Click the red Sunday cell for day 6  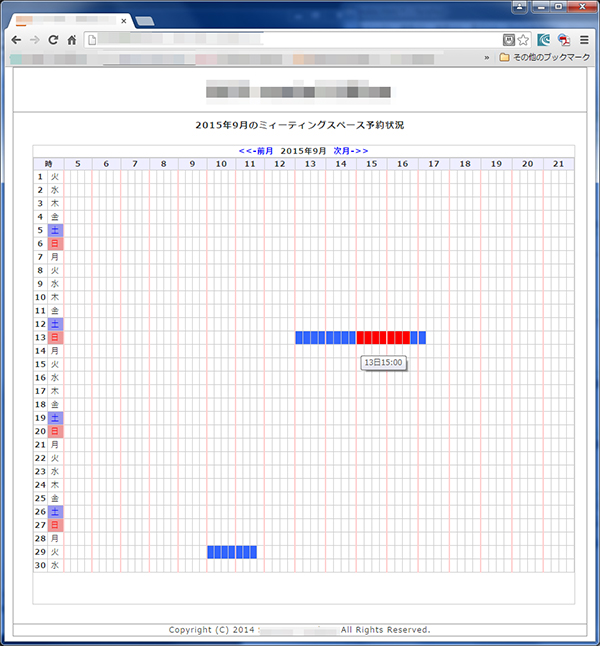click(55, 244)
